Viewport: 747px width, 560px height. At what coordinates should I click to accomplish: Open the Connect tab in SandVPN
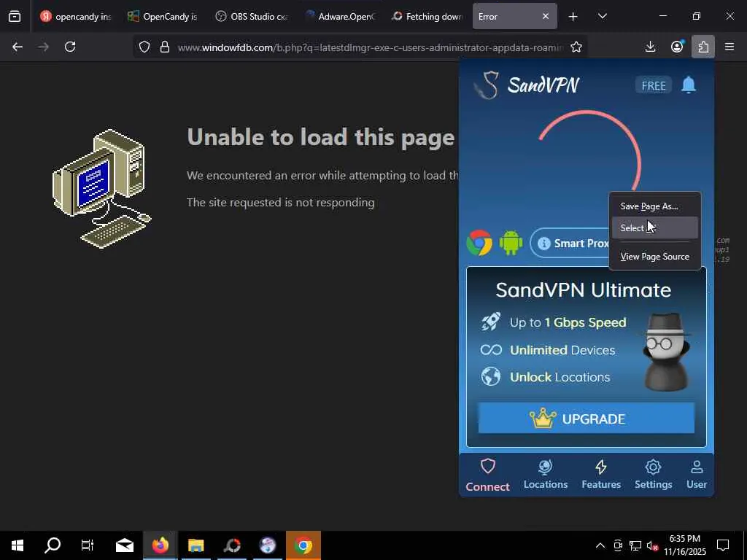click(487, 475)
